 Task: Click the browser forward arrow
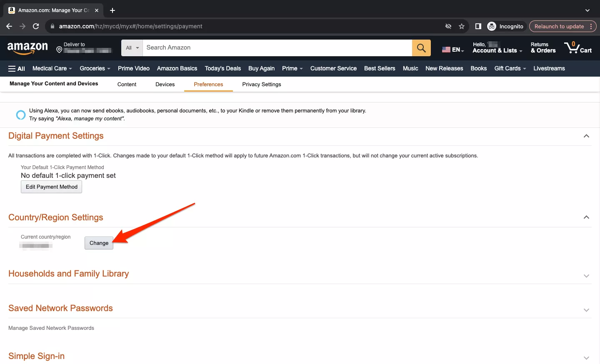click(22, 26)
